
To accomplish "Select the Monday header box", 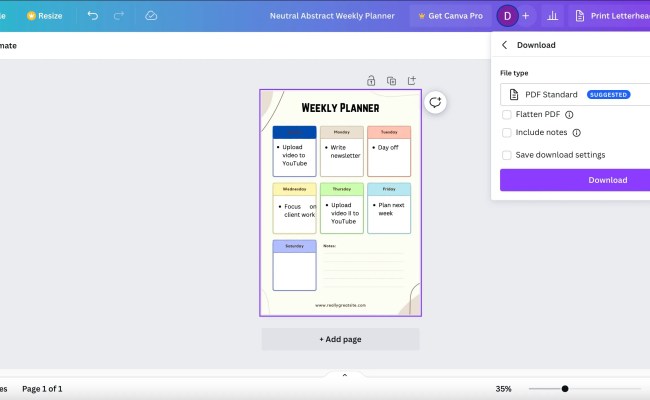I will click(x=342, y=132).
